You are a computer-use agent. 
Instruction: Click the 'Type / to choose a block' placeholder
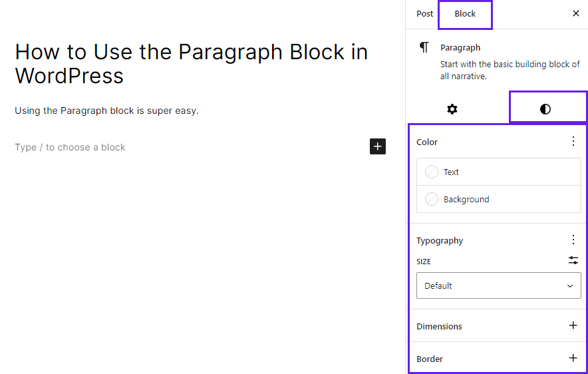(x=70, y=147)
